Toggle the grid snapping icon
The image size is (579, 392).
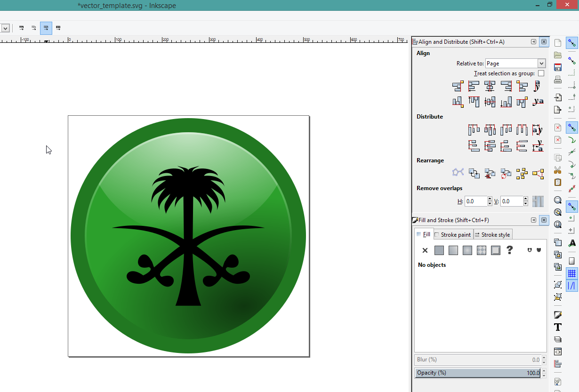click(572, 273)
